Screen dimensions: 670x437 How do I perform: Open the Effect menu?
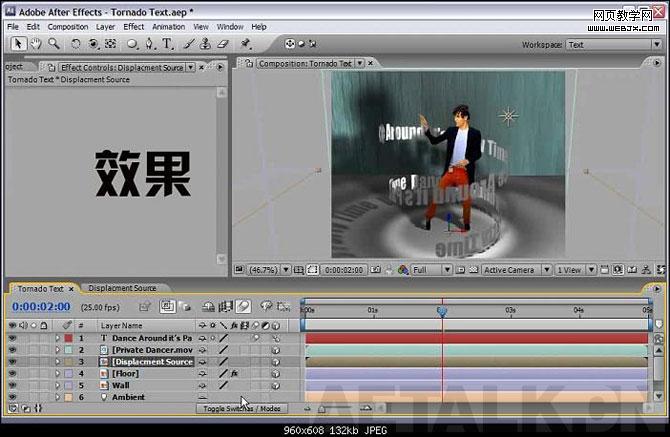pyautogui.click(x=134, y=26)
